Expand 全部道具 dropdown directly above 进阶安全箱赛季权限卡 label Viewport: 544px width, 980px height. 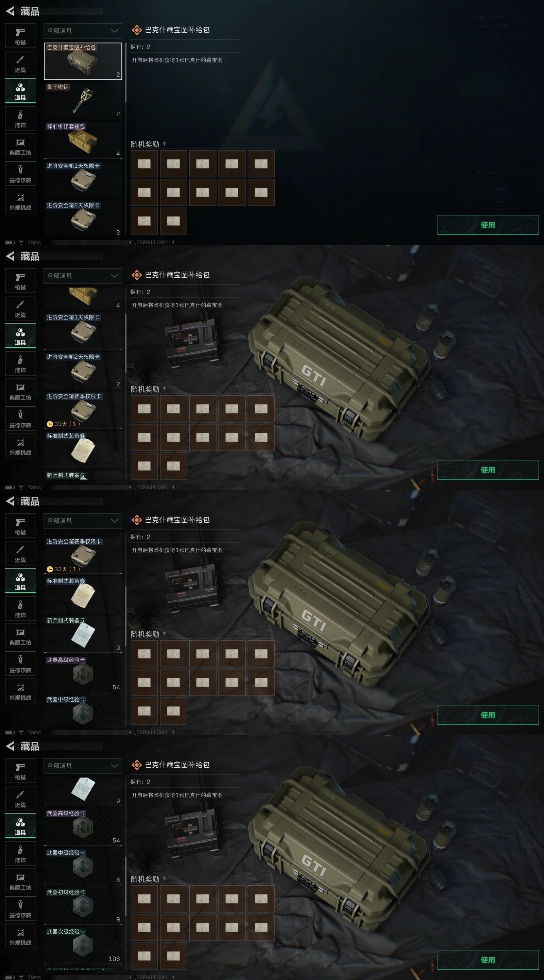83,521
